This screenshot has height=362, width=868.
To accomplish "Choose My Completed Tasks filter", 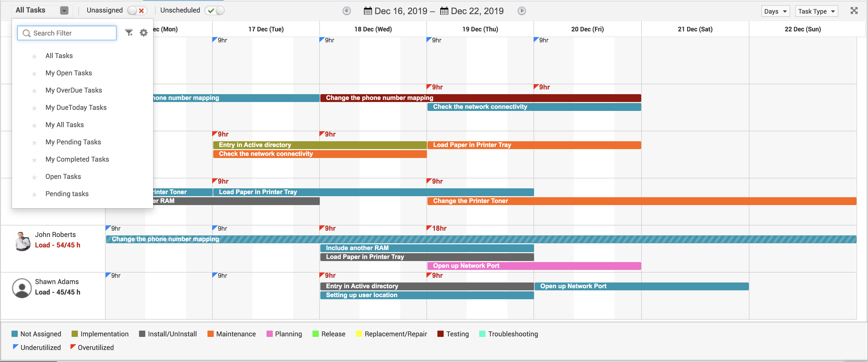I will coord(77,159).
